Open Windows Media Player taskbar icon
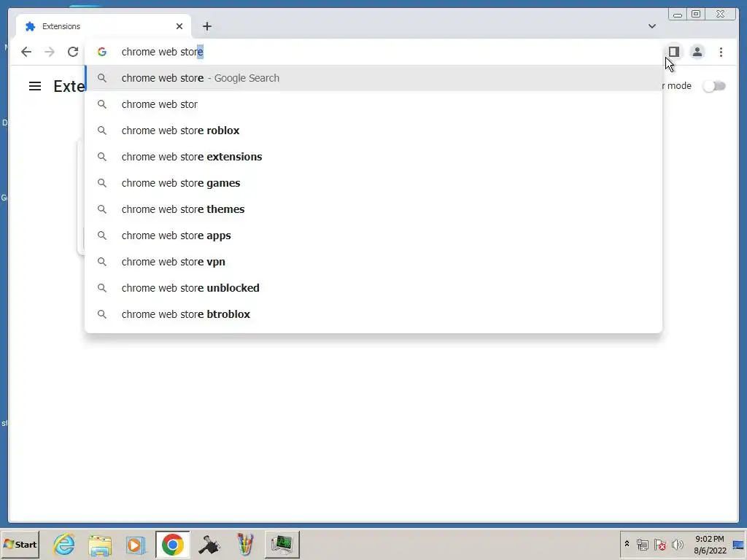Viewport: 747px width, 560px height. click(136, 544)
